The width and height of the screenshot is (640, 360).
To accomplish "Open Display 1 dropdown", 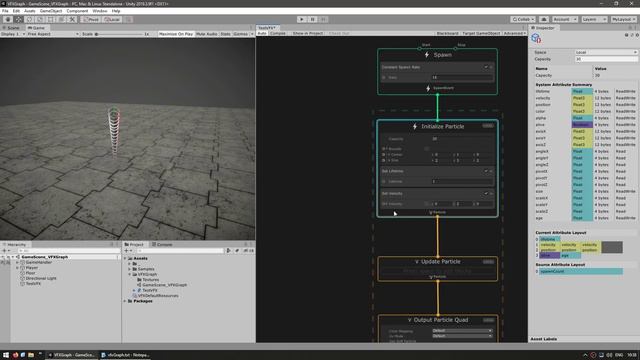I will (x=13, y=34).
